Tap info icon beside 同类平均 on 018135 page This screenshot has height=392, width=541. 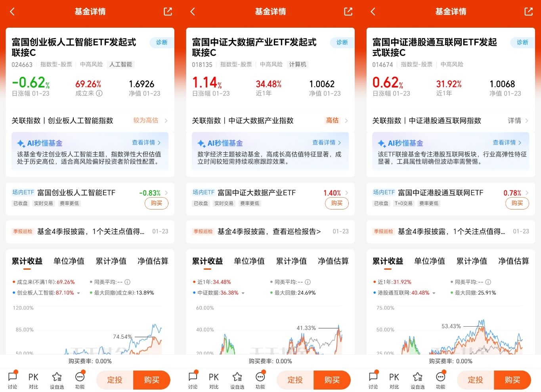[308, 282]
